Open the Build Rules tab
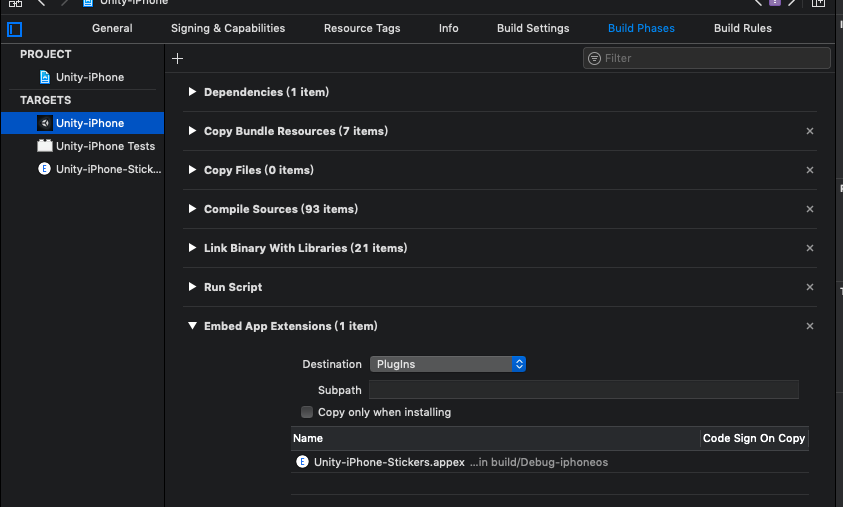Image resolution: width=843 pixels, height=507 pixels. 742,28
